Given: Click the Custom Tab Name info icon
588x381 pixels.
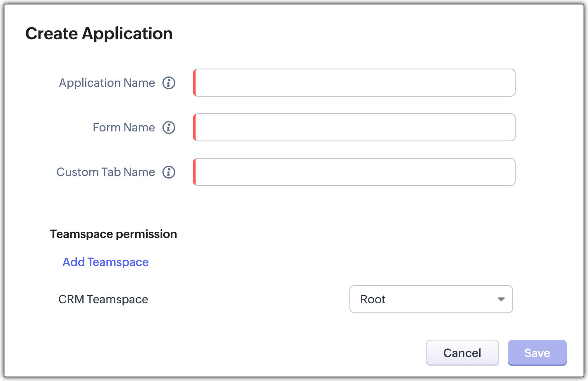Looking at the screenshot, I should pyautogui.click(x=169, y=172).
